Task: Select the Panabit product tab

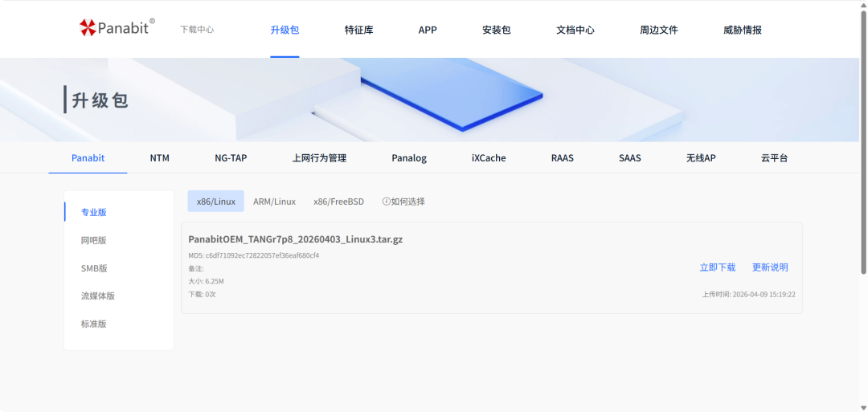Action: pos(88,158)
